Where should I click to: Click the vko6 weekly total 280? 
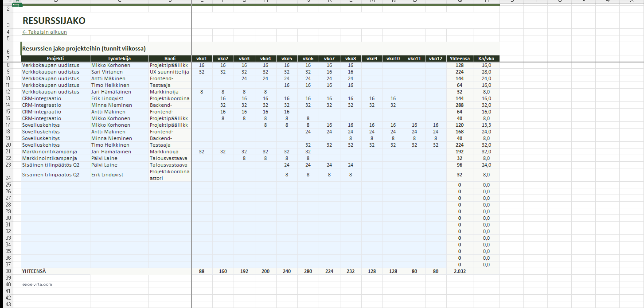coord(308,271)
